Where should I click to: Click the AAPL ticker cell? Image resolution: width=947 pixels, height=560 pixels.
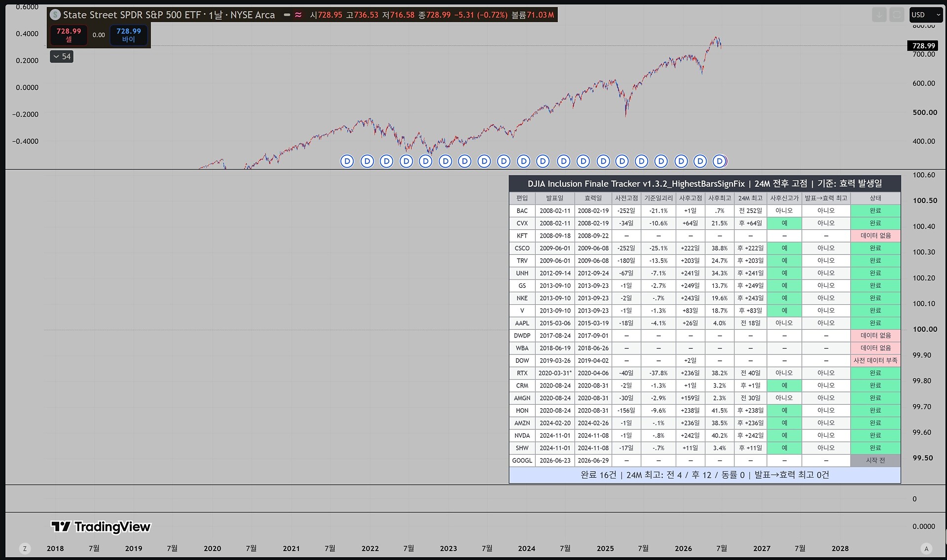(x=522, y=323)
